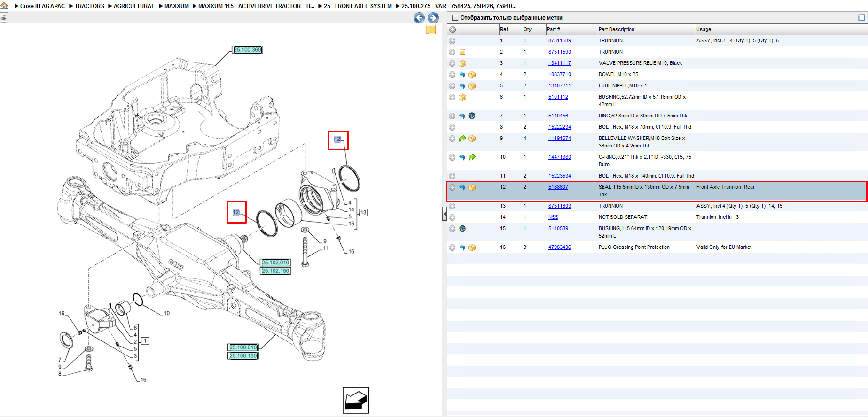Viewport: 868px width, 417px height.
Task: Expand the 87311603 TRUNNION row
Action: pyautogui.click(x=452, y=206)
